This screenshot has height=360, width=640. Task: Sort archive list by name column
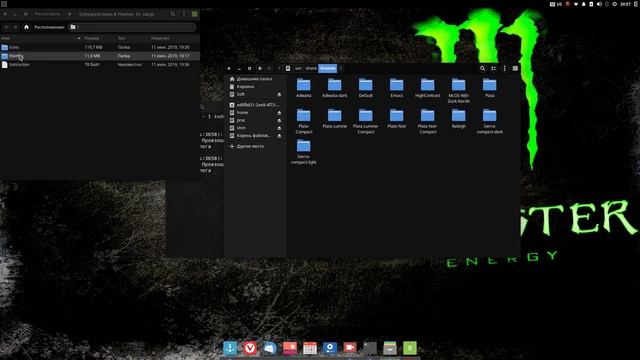click(41, 38)
